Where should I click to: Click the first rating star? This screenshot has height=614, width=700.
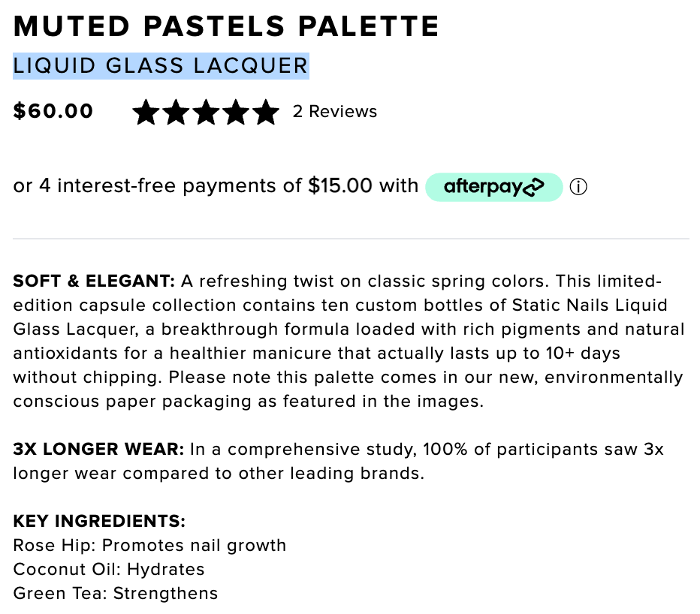pyautogui.click(x=146, y=112)
